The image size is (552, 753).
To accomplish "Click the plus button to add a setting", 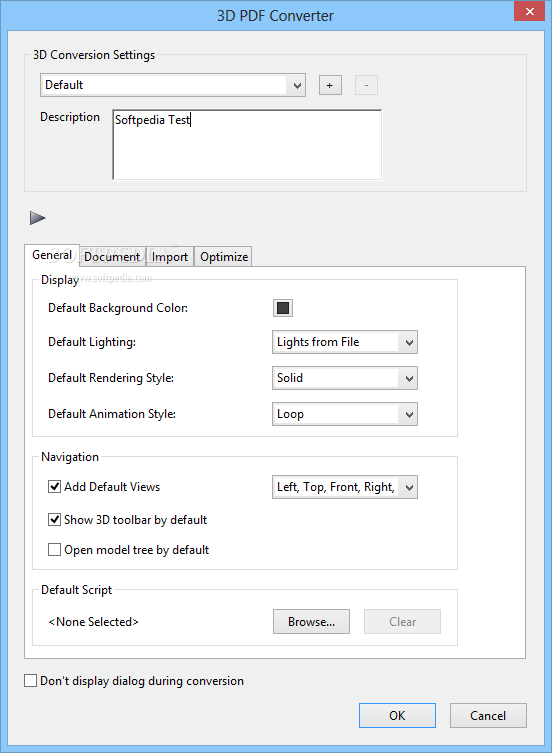I will pyautogui.click(x=330, y=85).
